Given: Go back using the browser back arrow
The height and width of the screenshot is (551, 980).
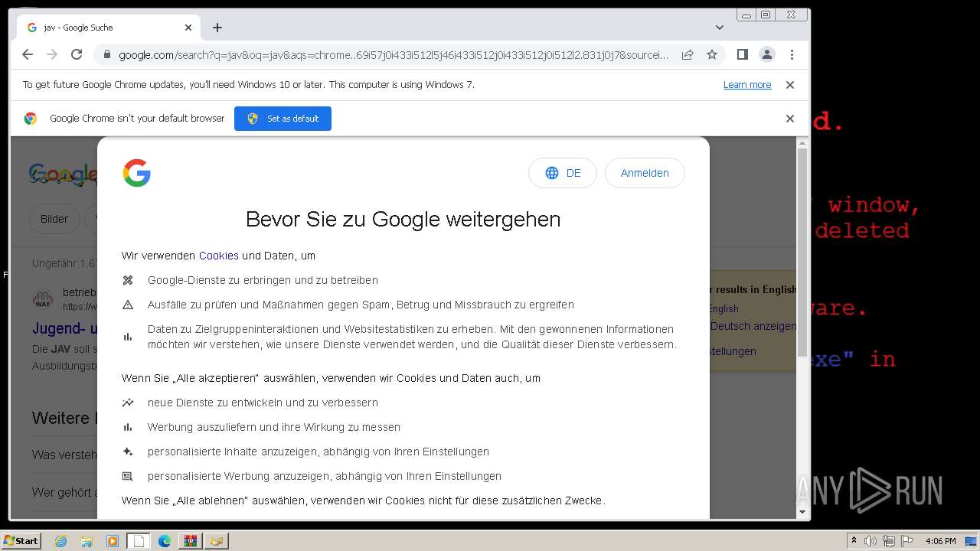Looking at the screenshot, I should (x=28, y=54).
